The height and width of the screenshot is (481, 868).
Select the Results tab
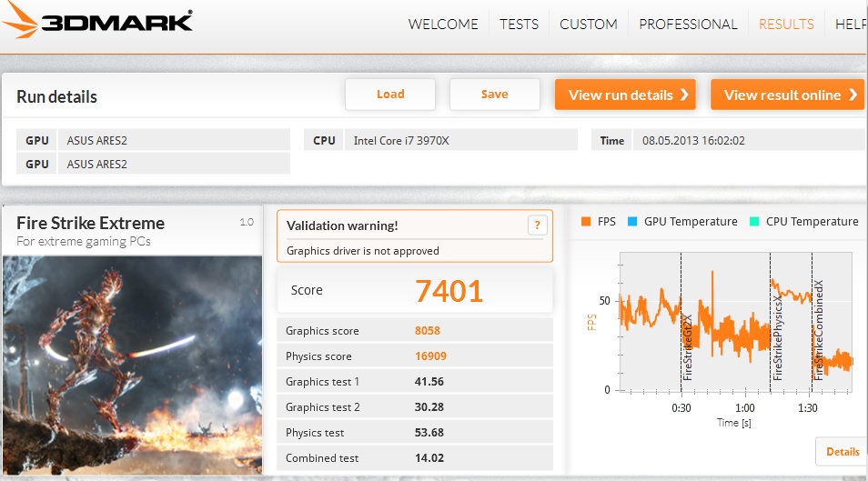pos(786,25)
